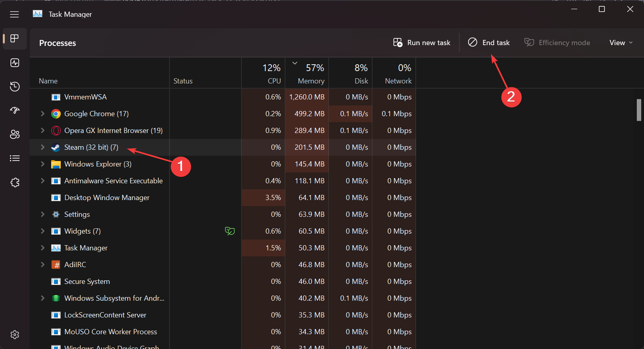Click the Processes page heading
The width and height of the screenshot is (644, 349).
58,43
